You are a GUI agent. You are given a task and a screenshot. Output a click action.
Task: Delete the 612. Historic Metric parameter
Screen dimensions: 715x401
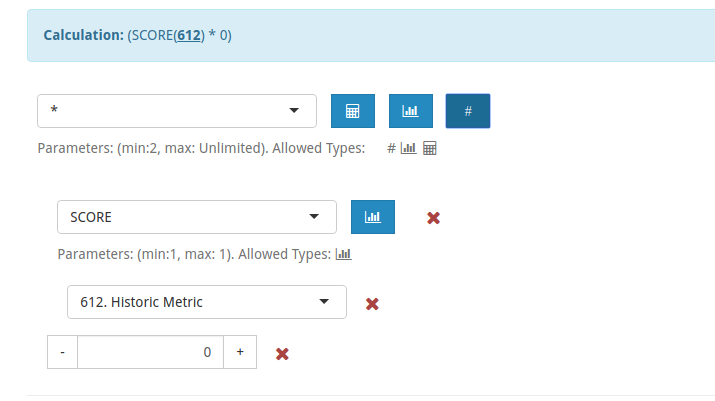(372, 304)
